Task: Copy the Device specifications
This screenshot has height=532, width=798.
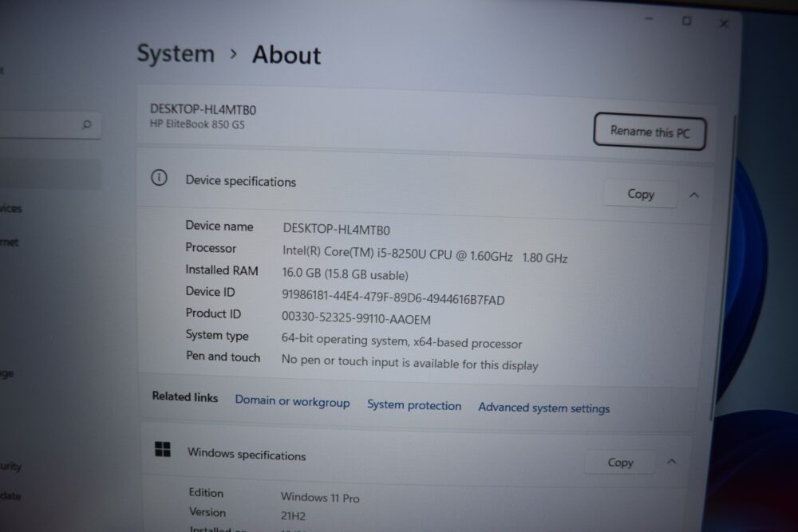Action: 640,194
